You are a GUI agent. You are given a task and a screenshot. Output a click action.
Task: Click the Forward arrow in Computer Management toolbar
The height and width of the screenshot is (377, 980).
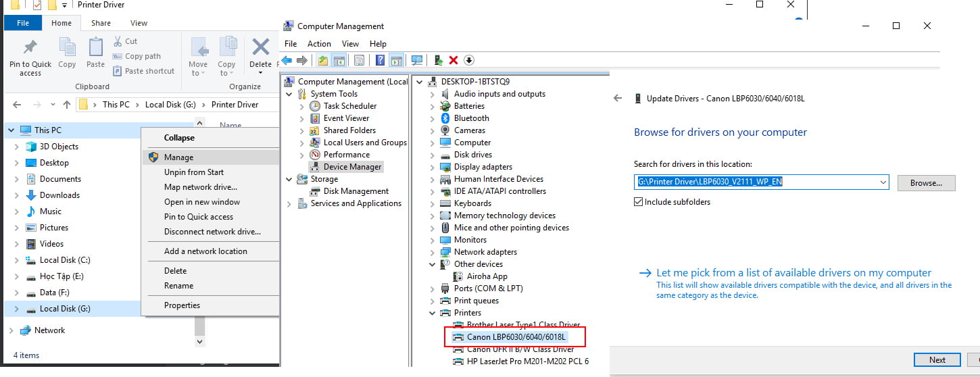302,60
